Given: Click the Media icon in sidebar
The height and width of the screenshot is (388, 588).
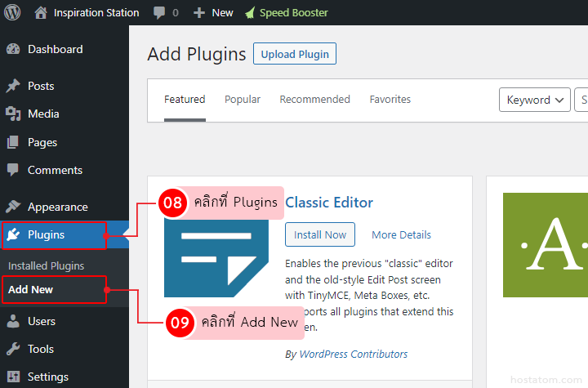Looking at the screenshot, I should click(x=13, y=114).
